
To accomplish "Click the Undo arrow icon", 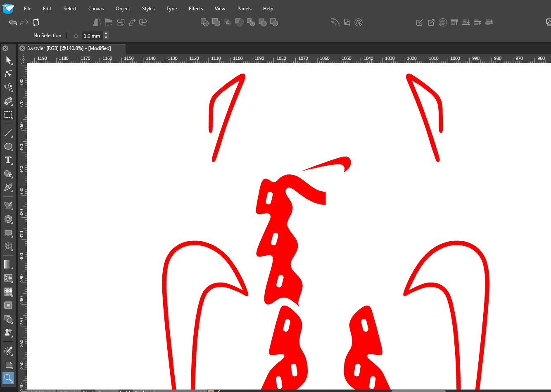I will click(13, 22).
